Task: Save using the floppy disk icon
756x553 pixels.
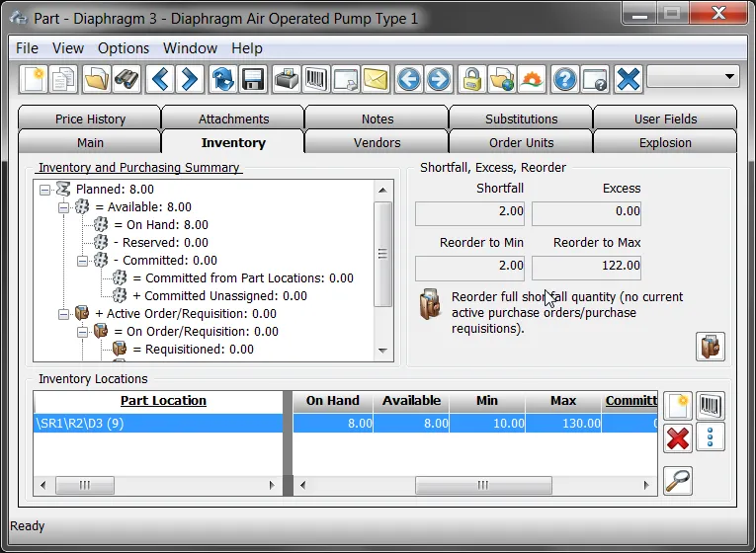Action: [253, 79]
